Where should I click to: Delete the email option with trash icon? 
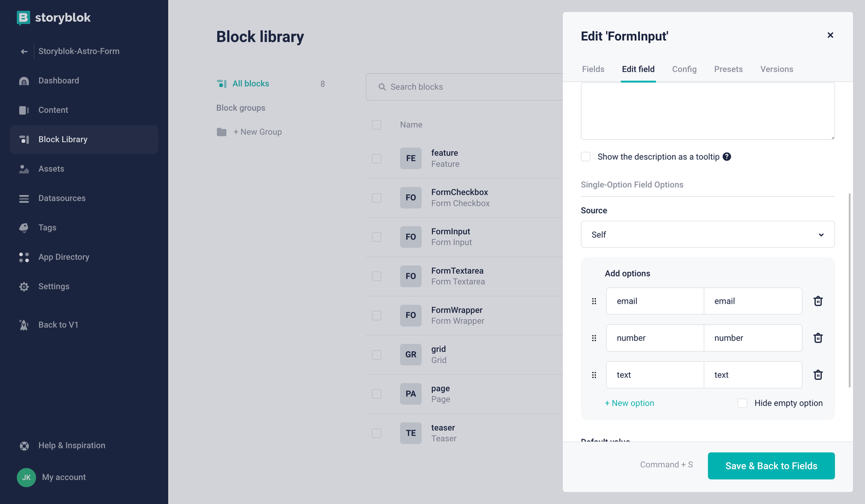tap(818, 301)
